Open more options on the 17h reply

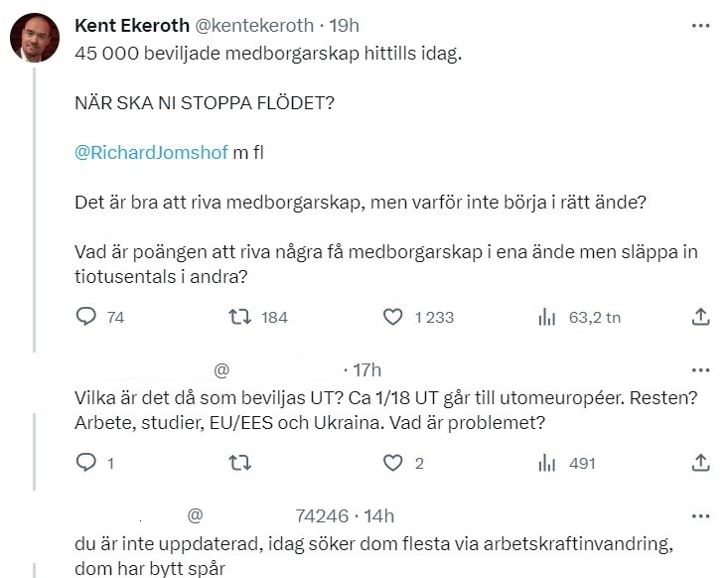coord(699,370)
